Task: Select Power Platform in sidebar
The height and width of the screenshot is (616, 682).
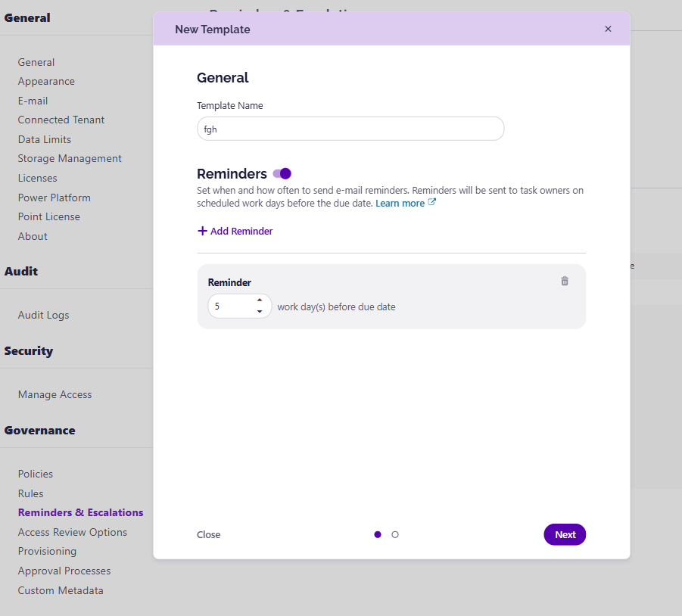Action: (x=54, y=198)
